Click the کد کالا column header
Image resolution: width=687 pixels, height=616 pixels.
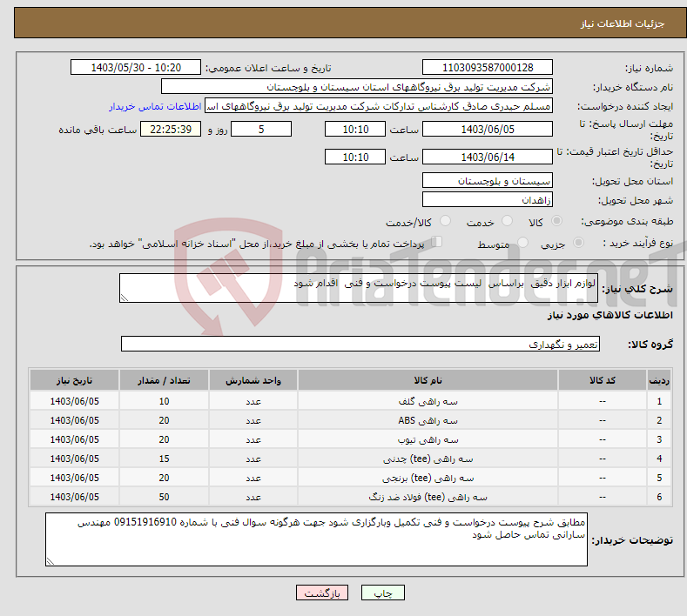coord(603,380)
